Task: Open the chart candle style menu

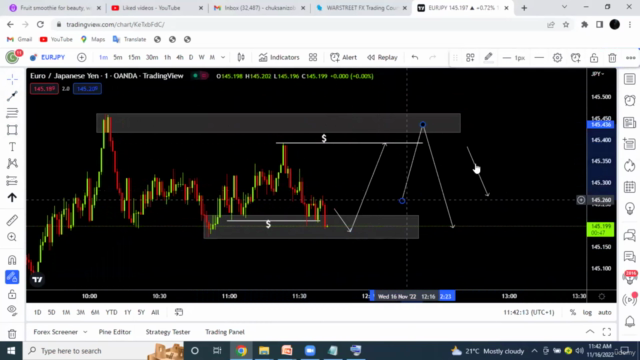Action: 241,58
